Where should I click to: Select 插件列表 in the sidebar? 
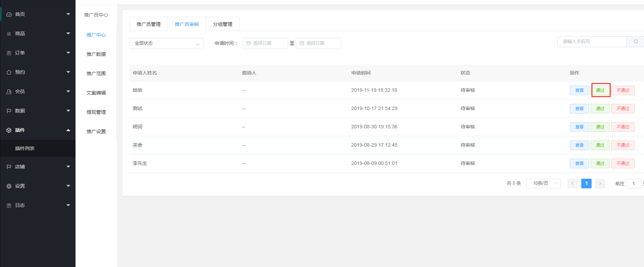[x=25, y=148]
